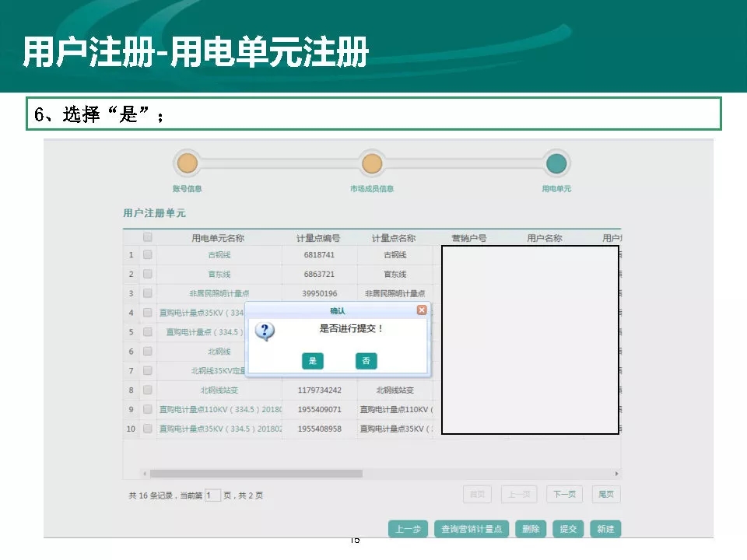This screenshot has height=560, width=747.
Task: Check the checkbox for row 8 北钢线站变
Action: pos(148,390)
